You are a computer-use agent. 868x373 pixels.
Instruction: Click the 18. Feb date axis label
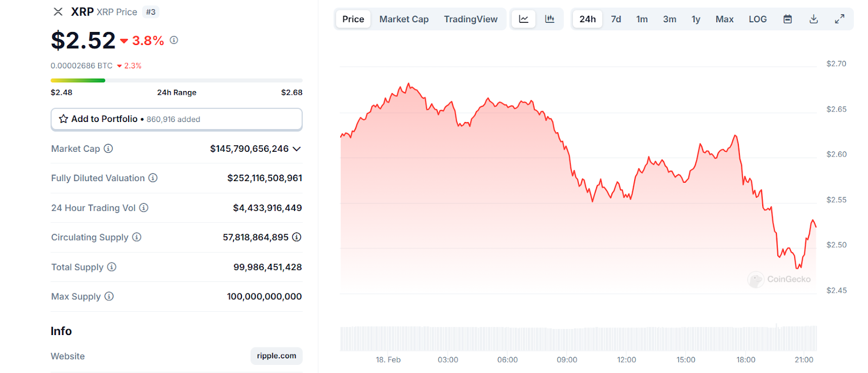[x=388, y=359]
